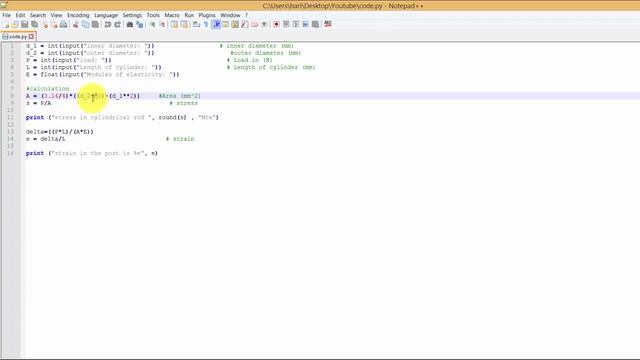Redo the edit from toolbar
This screenshot has width=640, height=360.
click(x=118, y=24)
